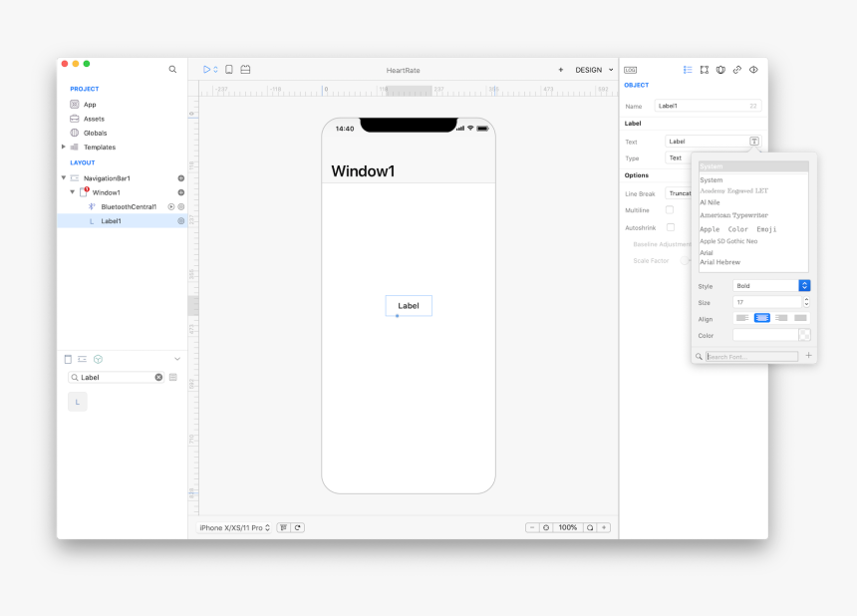Screen dimensions: 857x616
Task: Click the Run play button in toolbar
Action: coord(207,70)
